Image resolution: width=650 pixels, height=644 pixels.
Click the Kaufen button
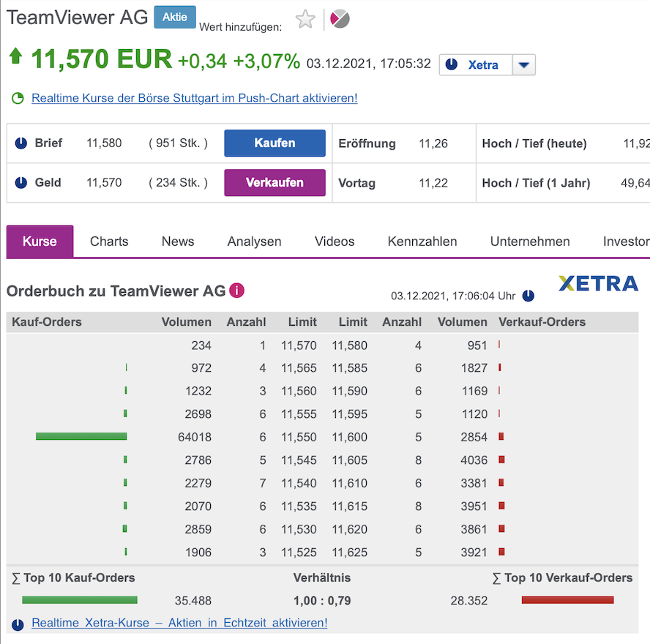coord(274,143)
